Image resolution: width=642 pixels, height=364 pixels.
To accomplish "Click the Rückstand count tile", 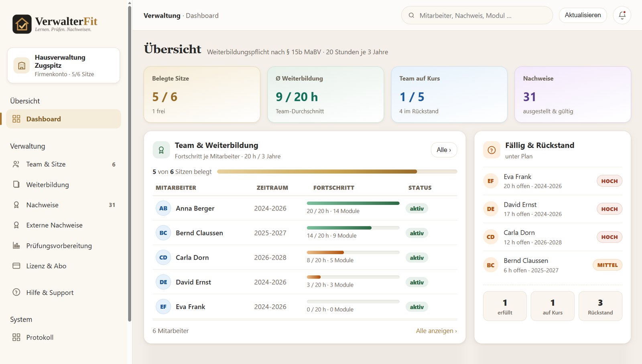I will [600, 306].
